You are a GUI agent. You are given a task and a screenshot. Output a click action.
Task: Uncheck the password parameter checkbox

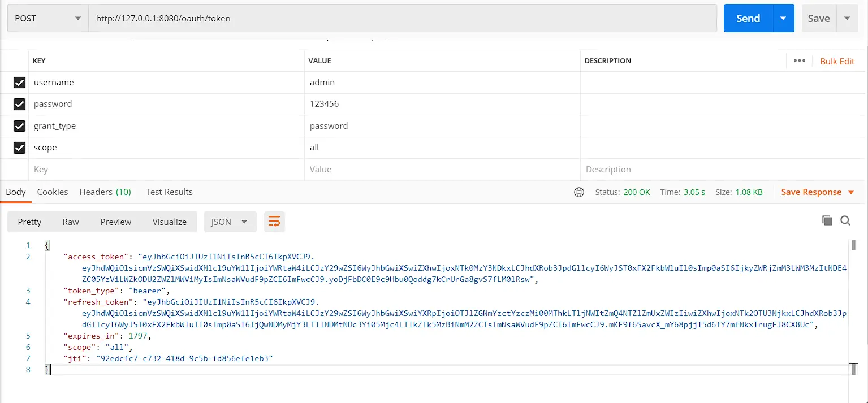20,104
